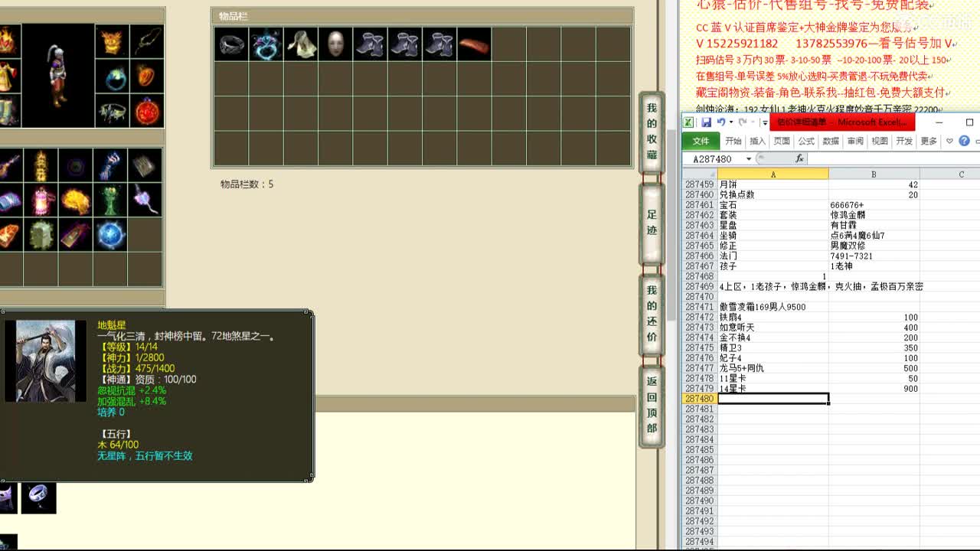Click the heart icon on the ribbon

coord(949,141)
